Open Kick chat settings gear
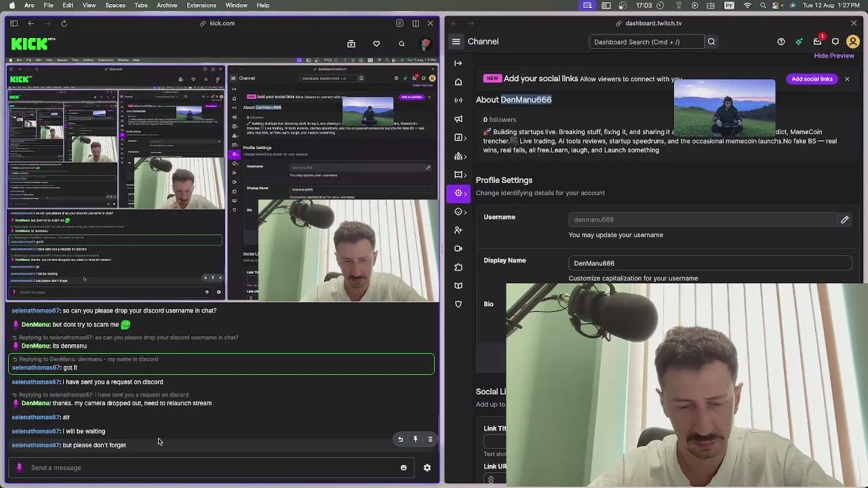The width and height of the screenshot is (868, 488). click(x=427, y=468)
